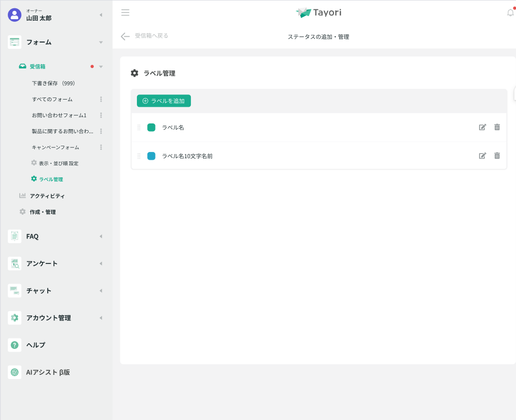Click the ステータスの追加・管理 title

(318, 37)
